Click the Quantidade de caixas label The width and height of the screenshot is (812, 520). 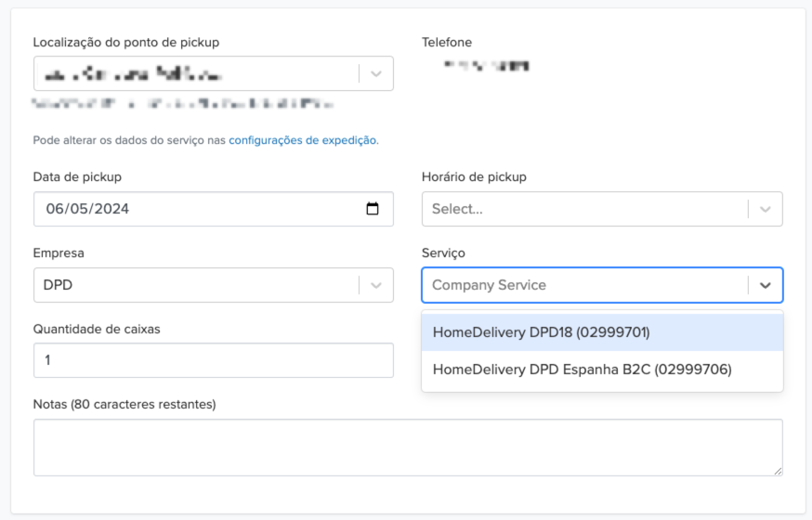tap(97, 329)
